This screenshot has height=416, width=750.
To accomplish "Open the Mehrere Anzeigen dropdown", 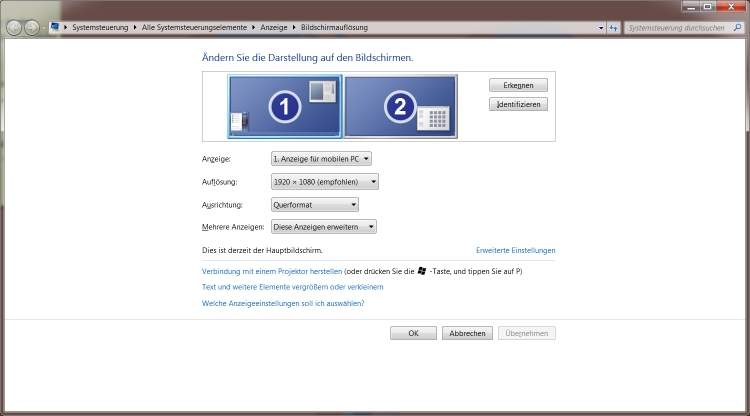I will [324, 227].
